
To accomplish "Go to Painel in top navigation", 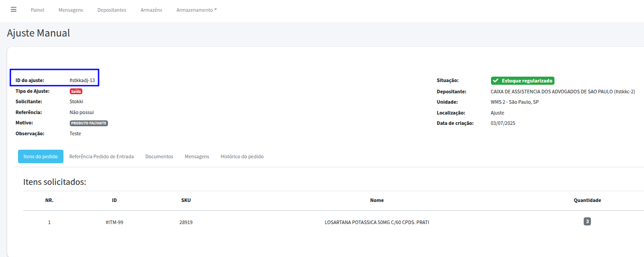I will (37, 10).
